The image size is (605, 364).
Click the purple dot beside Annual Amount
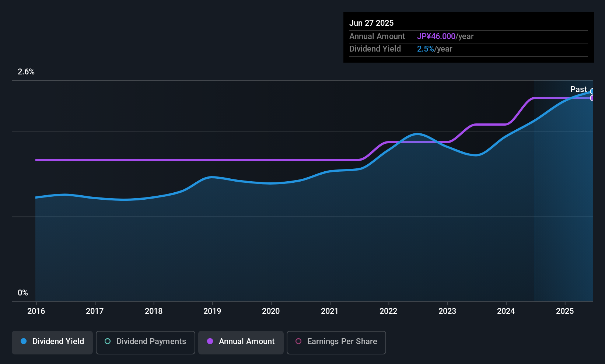pyautogui.click(x=210, y=342)
